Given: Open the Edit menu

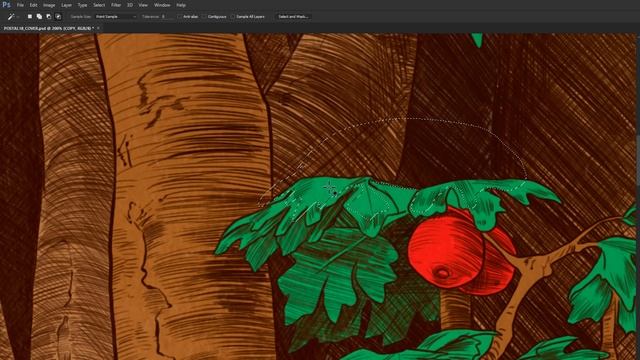Looking at the screenshot, I should [x=33, y=5].
